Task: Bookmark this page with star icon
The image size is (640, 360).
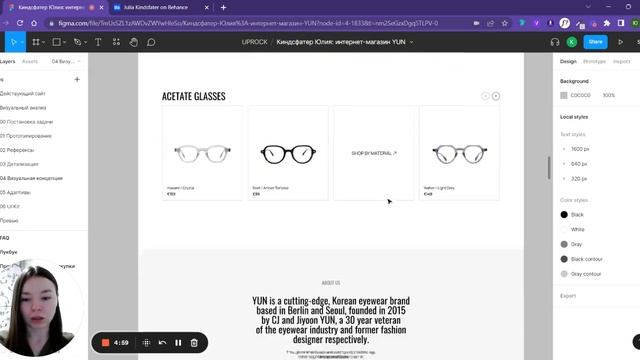Action: pyautogui.click(x=504, y=23)
